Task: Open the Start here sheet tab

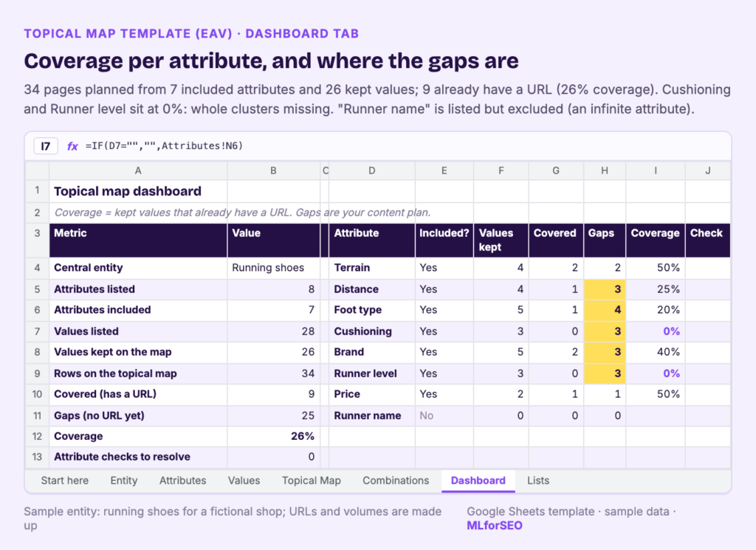Action: coord(65,481)
